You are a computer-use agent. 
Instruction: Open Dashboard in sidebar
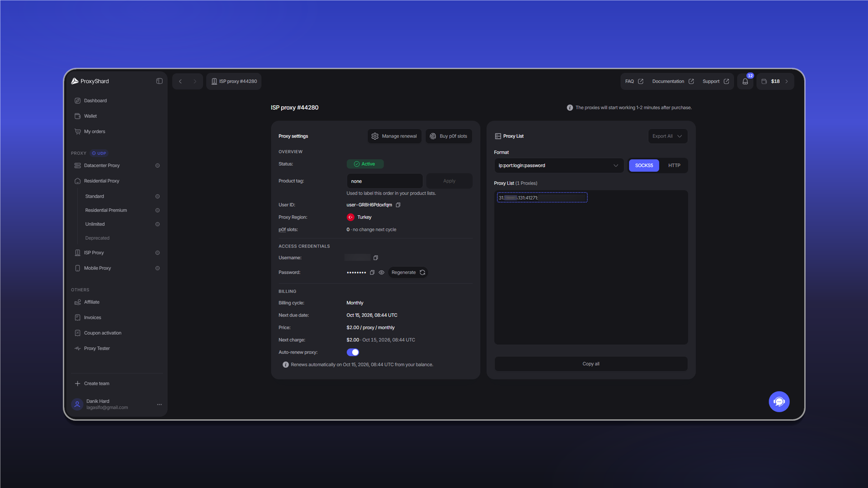coord(117,101)
